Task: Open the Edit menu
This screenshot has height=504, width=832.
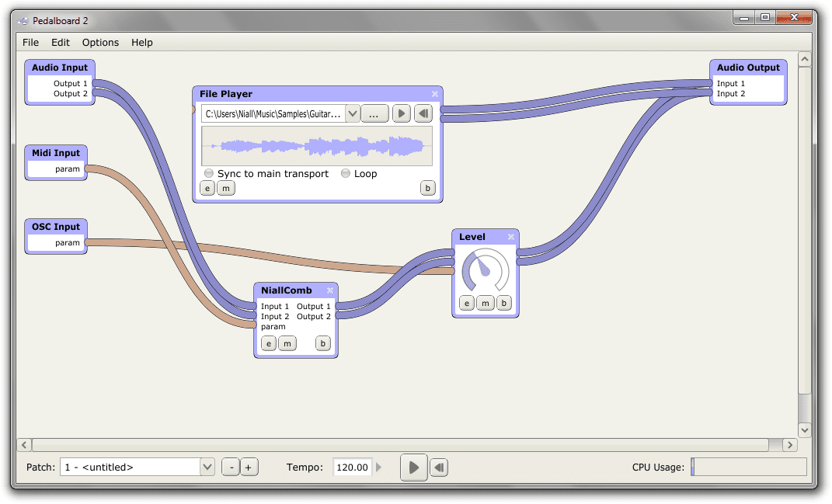Action: tap(60, 43)
